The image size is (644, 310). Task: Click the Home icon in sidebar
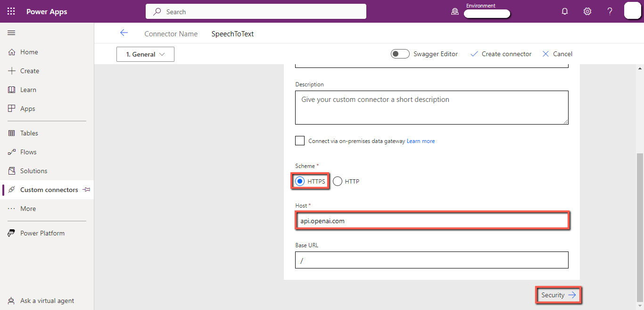point(12,52)
